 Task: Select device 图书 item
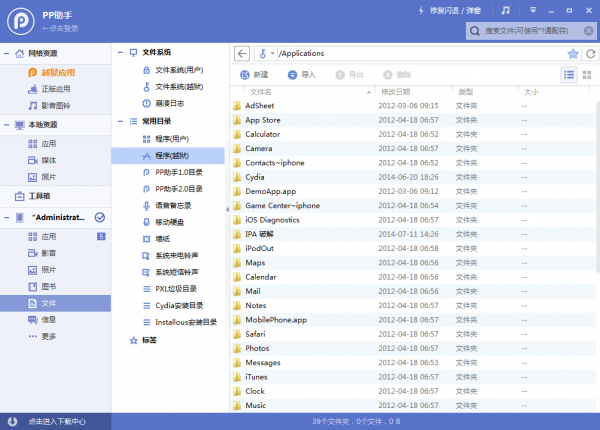point(55,287)
